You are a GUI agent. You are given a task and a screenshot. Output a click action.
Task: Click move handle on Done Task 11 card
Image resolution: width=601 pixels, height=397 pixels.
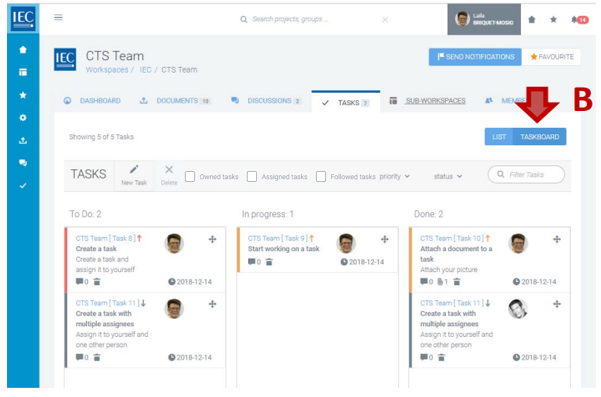[x=557, y=304]
